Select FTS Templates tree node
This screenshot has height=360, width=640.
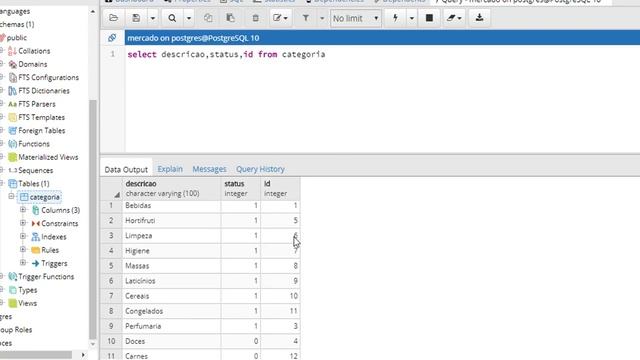pyautogui.click(x=41, y=118)
